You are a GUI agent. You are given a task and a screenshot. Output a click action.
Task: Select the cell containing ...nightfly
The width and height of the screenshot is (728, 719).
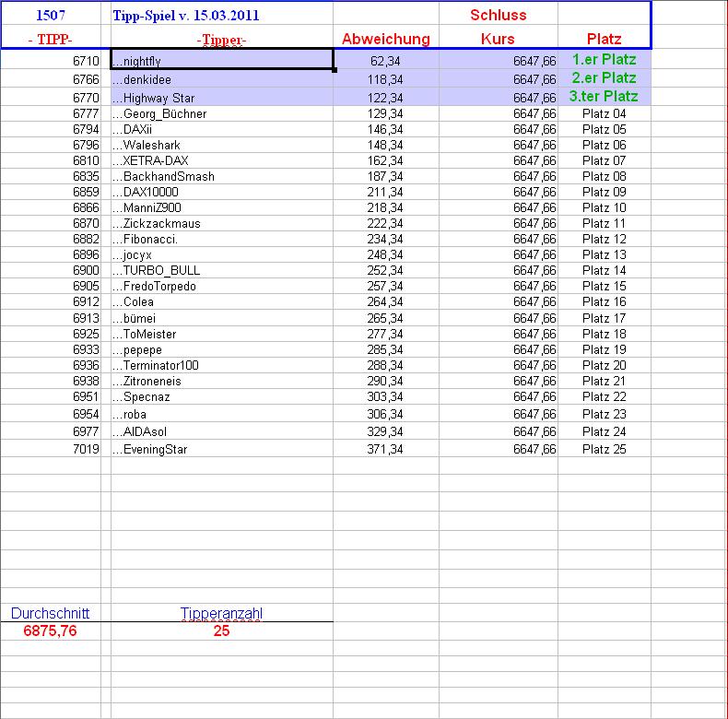(x=222, y=59)
